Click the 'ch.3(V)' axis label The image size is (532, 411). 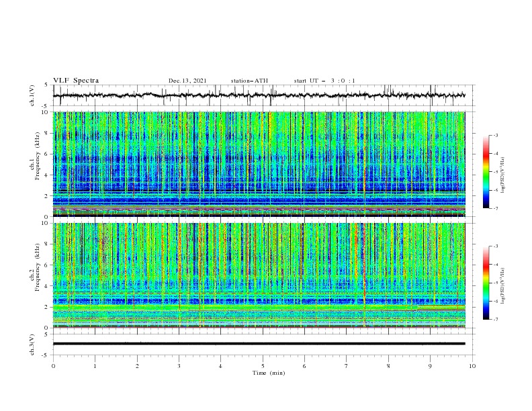click(x=32, y=345)
